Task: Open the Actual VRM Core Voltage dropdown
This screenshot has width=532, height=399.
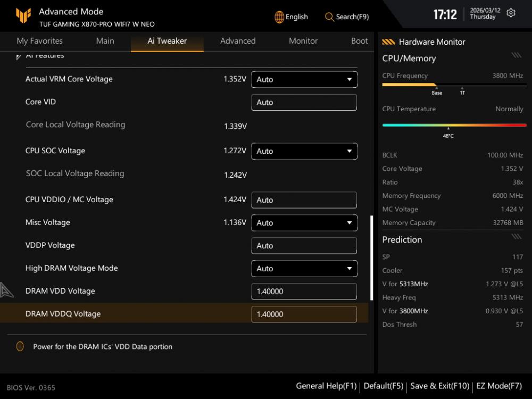Action: click(304, 79)
